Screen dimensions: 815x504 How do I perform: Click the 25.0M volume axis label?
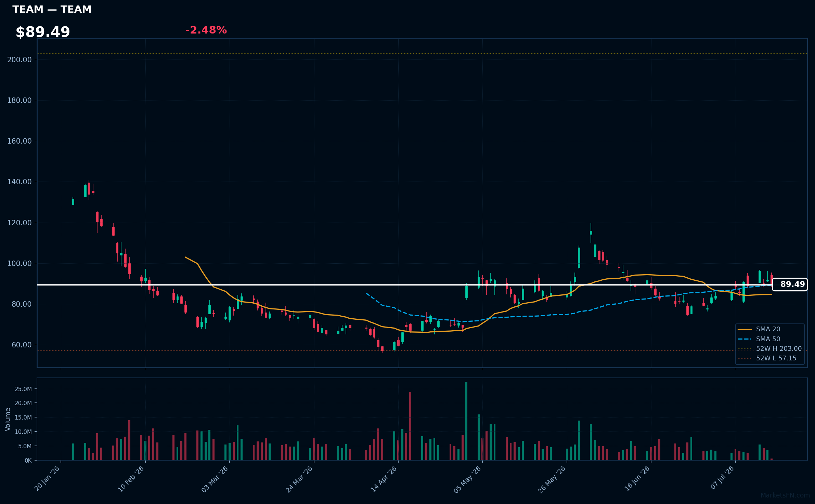click(23, 389)
